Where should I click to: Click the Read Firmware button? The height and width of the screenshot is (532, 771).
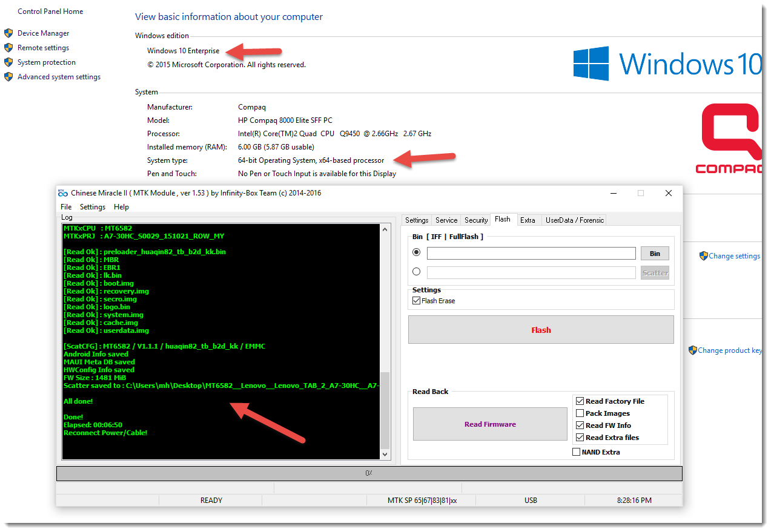[x=490, y=424]
